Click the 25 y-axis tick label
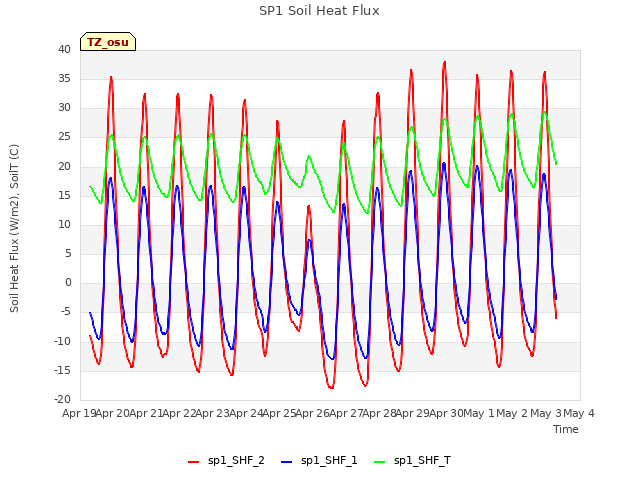Screen dimensions: 640x480 pyautogui.click(x=64, y=137)
